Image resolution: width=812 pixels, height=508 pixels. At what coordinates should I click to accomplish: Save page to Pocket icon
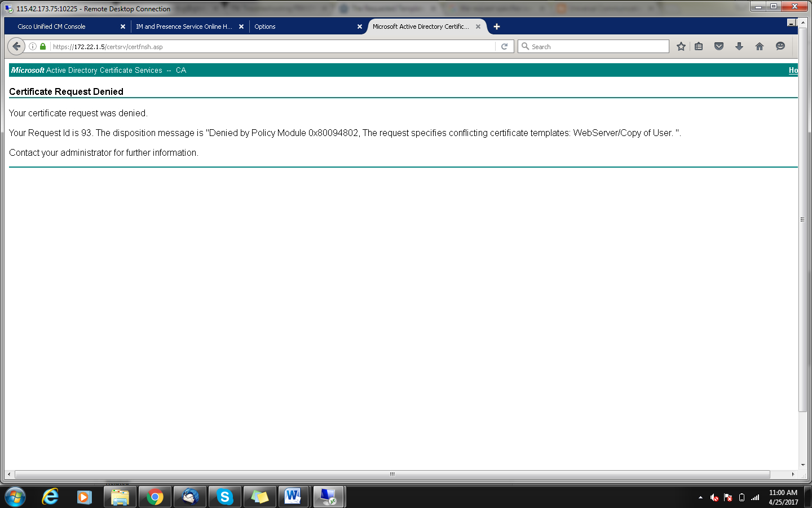coord(719,46)
